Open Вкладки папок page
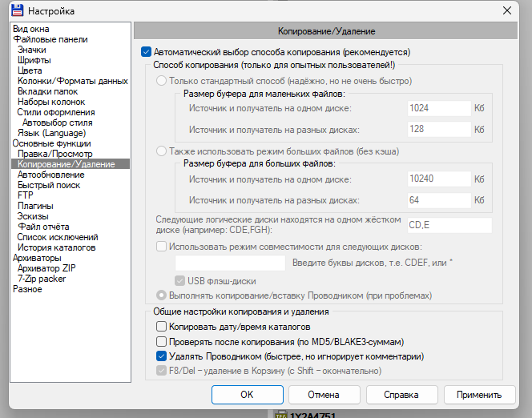This screenshot has height=418, width=532. click(47, 91)
